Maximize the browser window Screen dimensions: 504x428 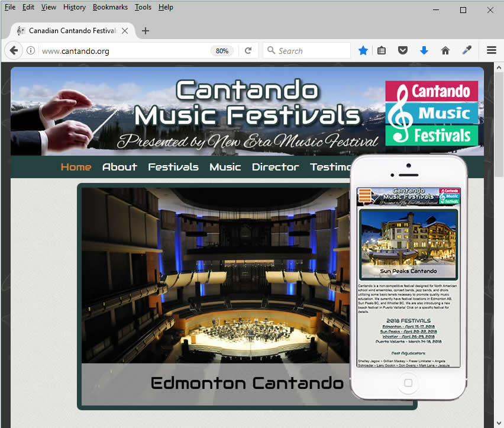click(x=463, y=10)
